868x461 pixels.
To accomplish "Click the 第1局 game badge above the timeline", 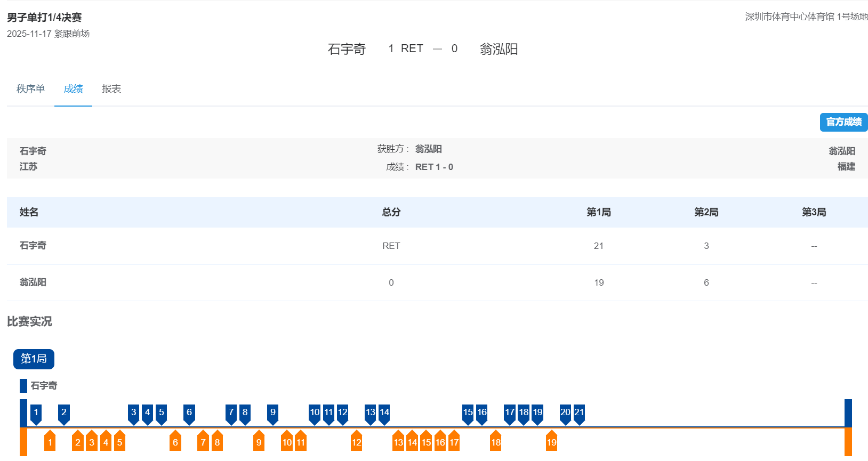I will pos(34,359).
